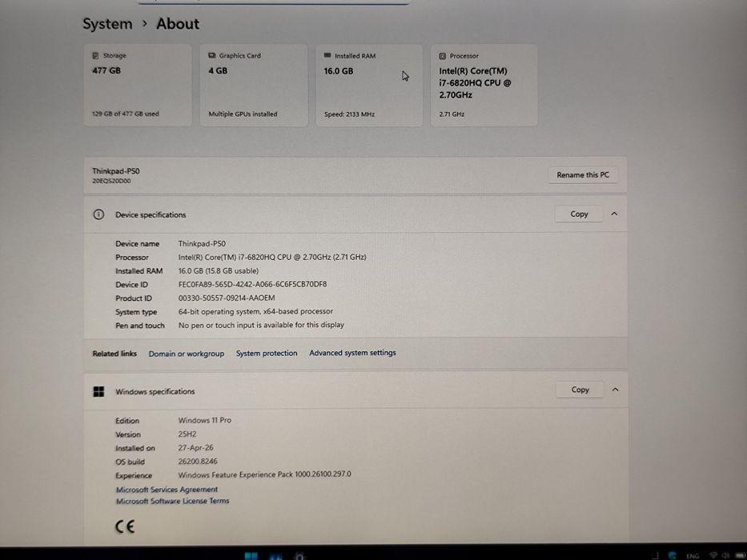Click the Storage drive icon
The width and height of the screenshot is (747, 560).
click(96, 56)
